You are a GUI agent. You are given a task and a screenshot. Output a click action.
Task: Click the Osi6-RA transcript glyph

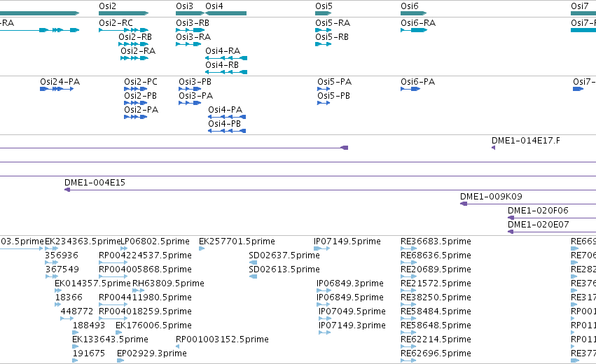pos(414,30)
